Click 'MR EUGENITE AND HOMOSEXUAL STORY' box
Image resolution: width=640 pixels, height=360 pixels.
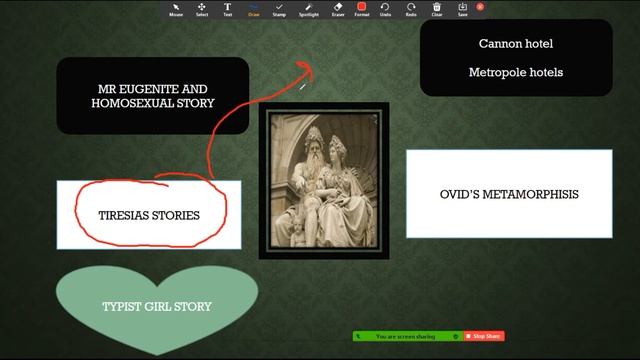153,96
